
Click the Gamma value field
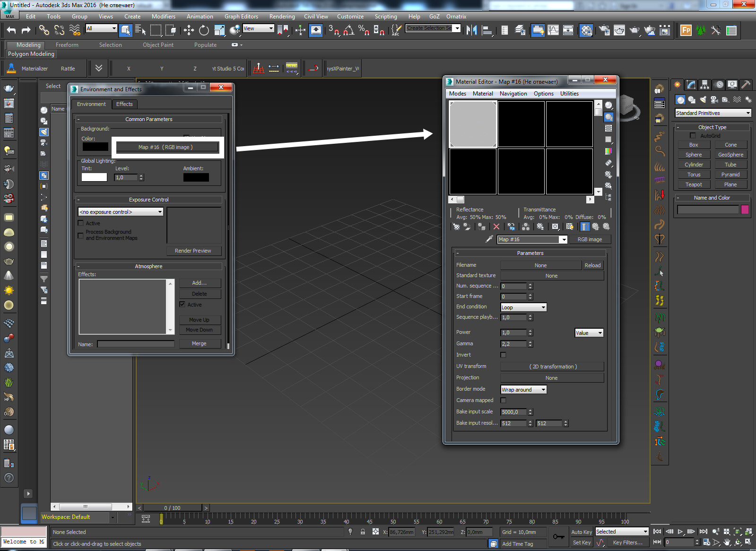pos(513,344)
